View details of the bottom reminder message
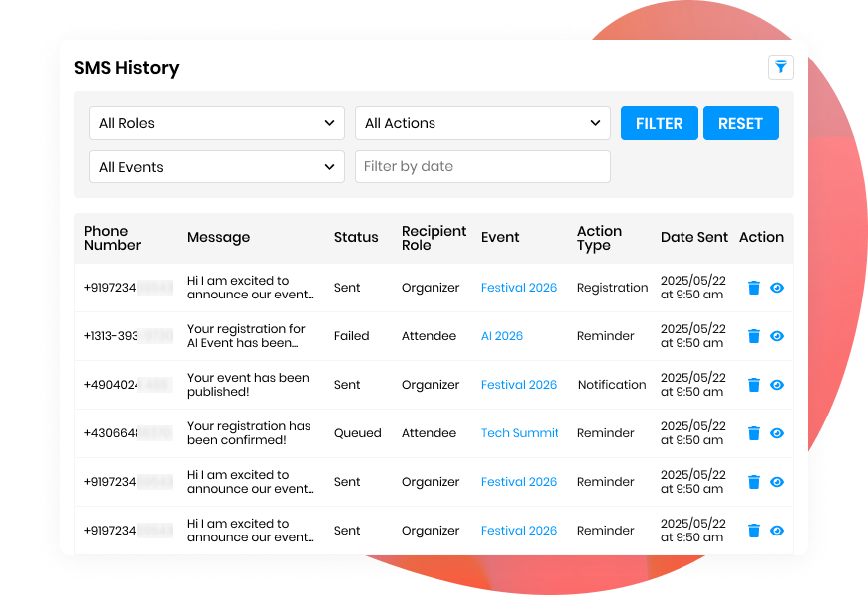The image size is (868, 595). 777,530
